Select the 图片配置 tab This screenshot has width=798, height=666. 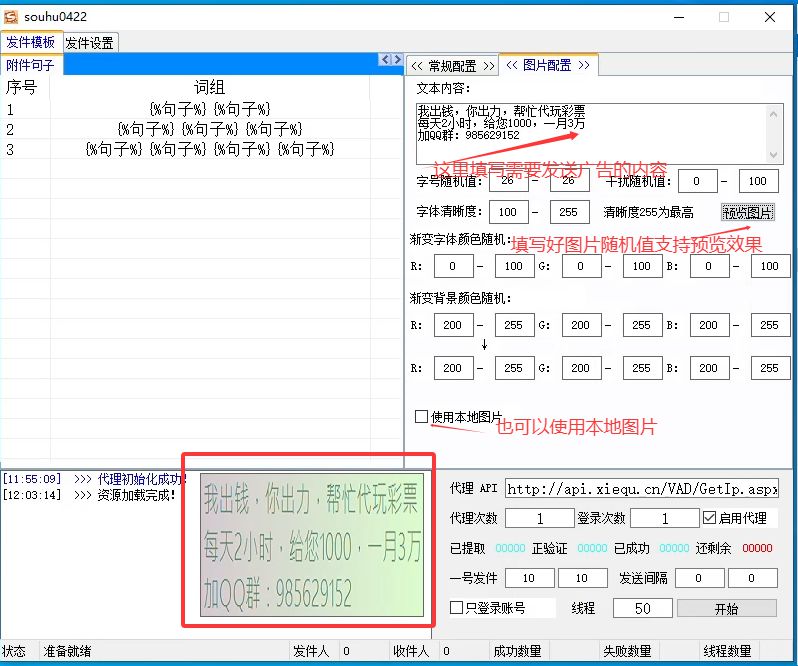(x=546, y=65)
